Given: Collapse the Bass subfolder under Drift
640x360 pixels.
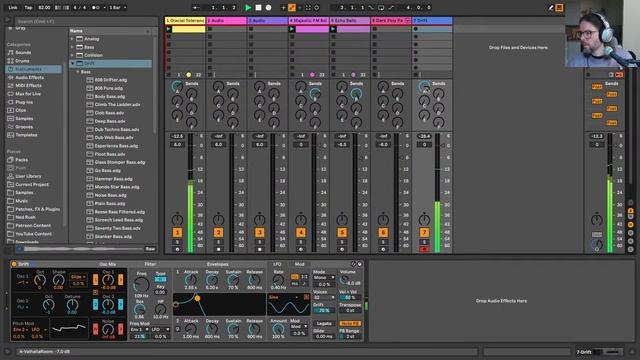Looking at the screenshot, I should click(78, 72).
